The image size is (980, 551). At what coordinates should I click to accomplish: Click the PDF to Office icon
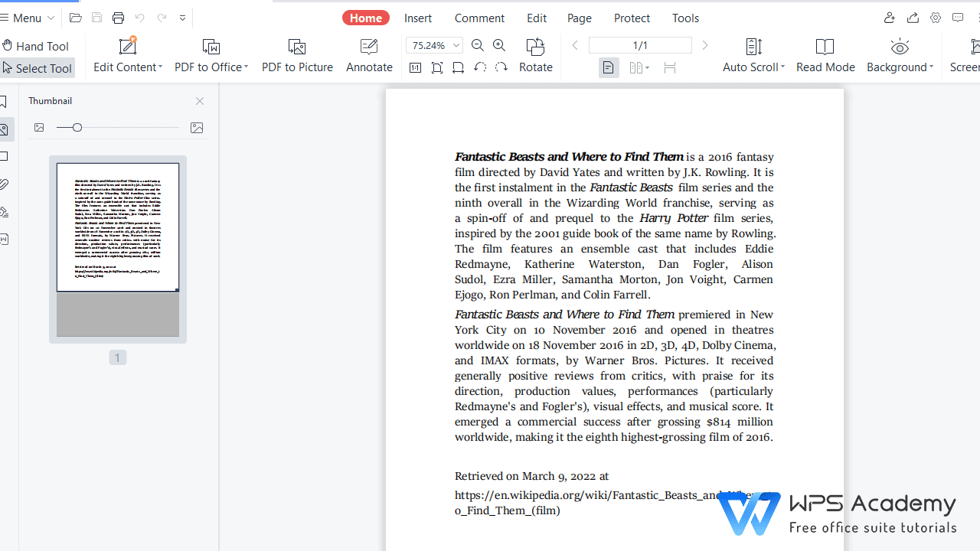click(211, 47)
